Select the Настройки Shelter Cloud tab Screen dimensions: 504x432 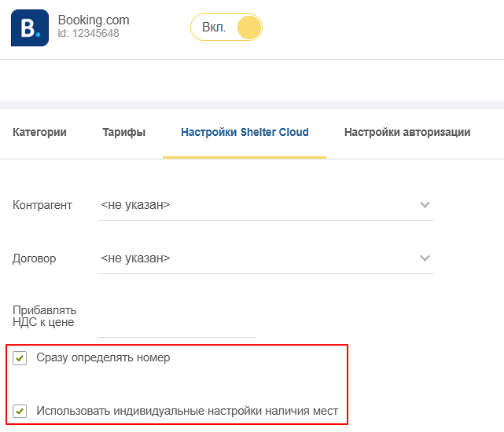[245, 132]
